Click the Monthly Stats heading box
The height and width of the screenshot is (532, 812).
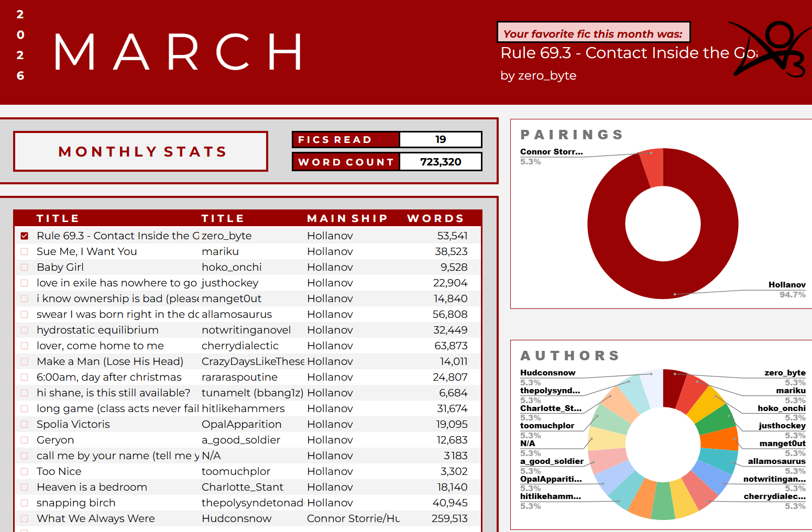click(141, 151)
